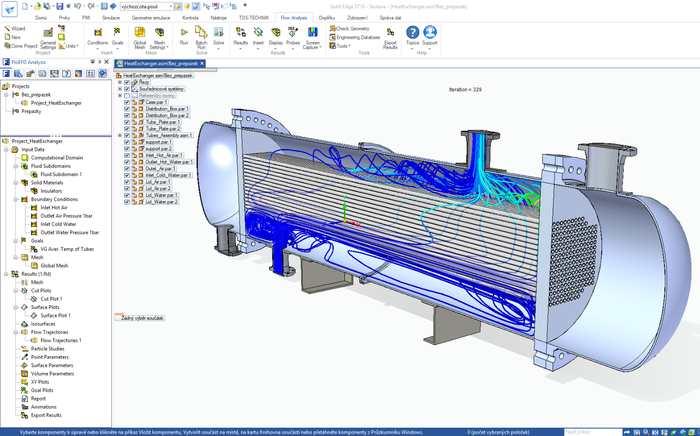Open the Insert results tool
The image size is (700, 436).
(x=258, y=37)
